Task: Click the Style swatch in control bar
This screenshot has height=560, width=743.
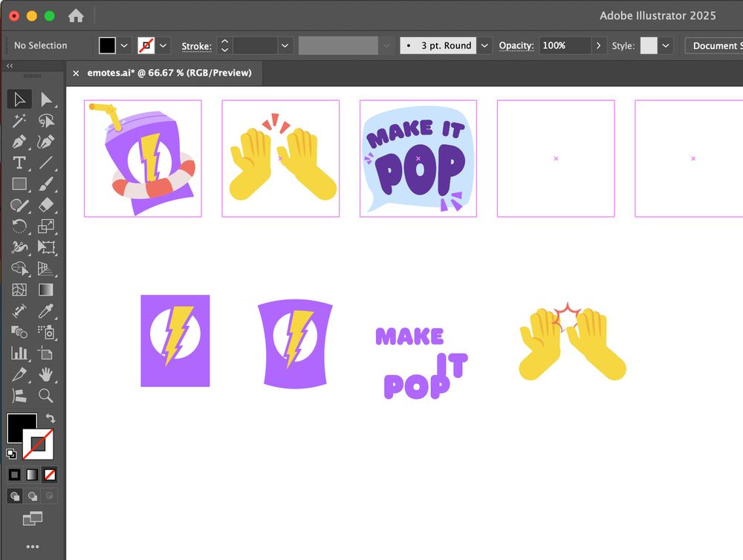Action: coord(649,46)
